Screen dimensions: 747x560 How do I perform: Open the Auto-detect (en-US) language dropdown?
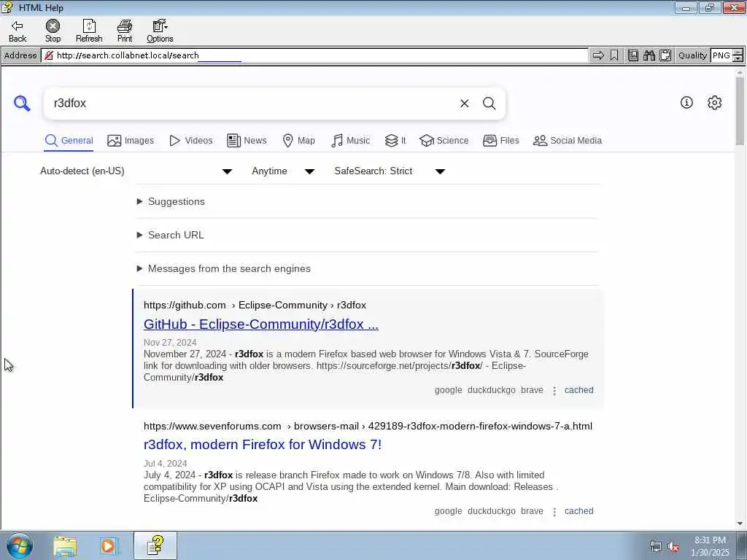point(136,171)
